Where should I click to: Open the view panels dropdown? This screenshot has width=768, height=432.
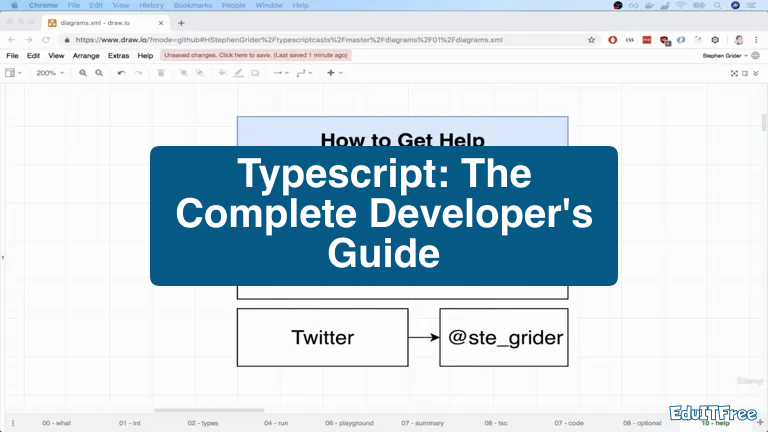[x=13, y=73]
